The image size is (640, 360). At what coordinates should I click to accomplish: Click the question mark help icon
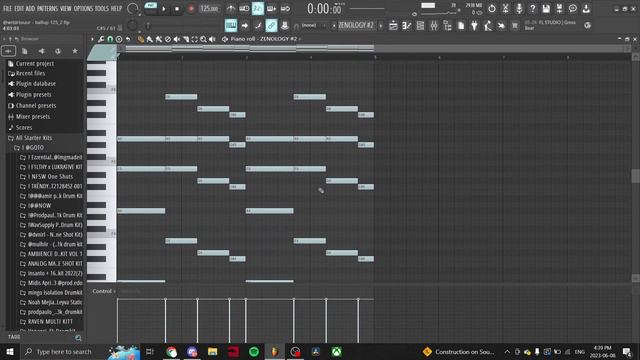point(532,8)
